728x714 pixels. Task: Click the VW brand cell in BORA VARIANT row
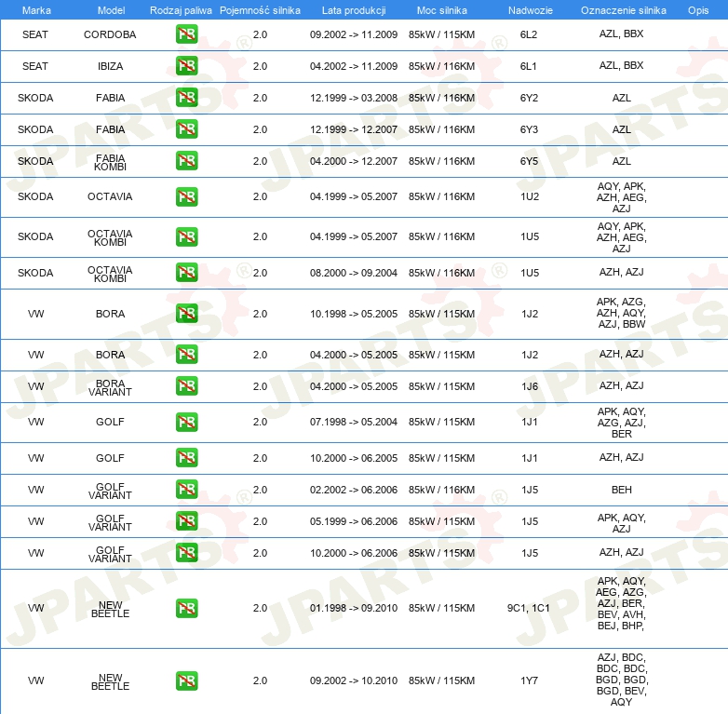pyautogui.click(x=35, y=386)
